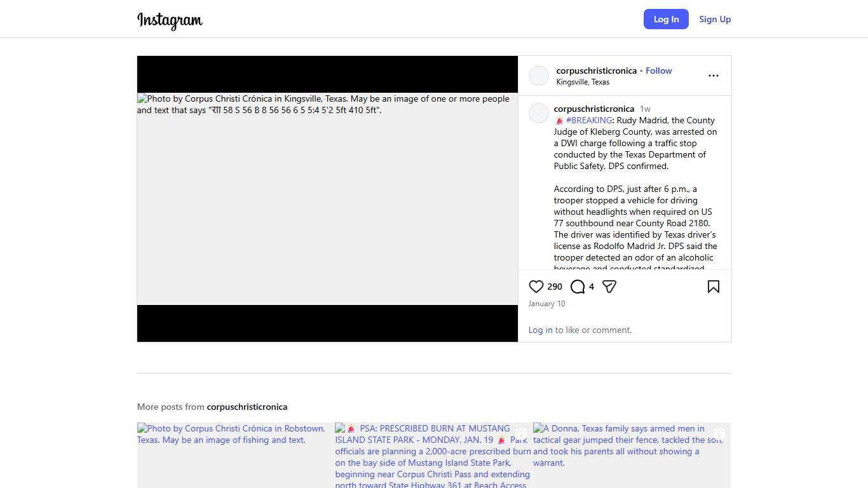Open the three-dot more options menu
The height and width of the screenshot is (488, 868).
[713, 76]
